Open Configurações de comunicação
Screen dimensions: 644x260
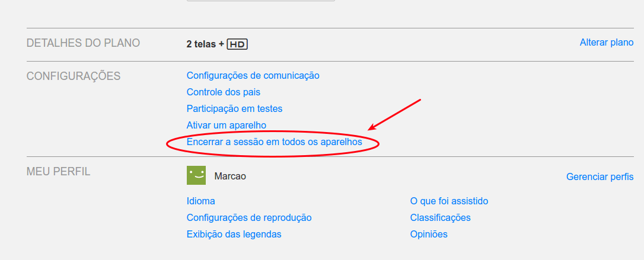point(253,75)
